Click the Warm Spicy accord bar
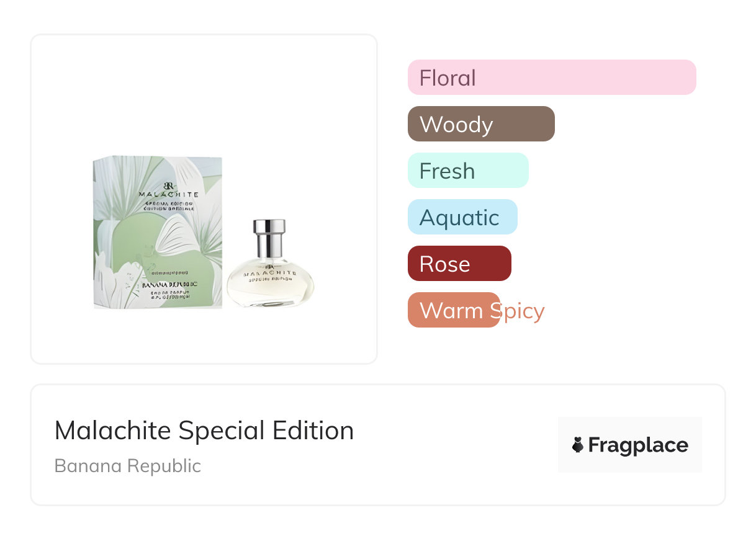The image size is (756, 536). pos(454,310)
